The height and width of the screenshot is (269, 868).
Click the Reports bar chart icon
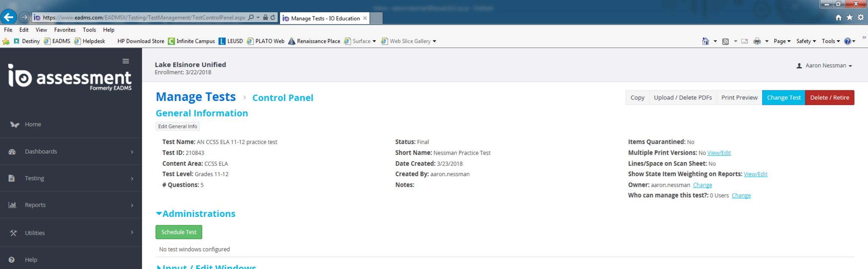[x=12, y=205]
